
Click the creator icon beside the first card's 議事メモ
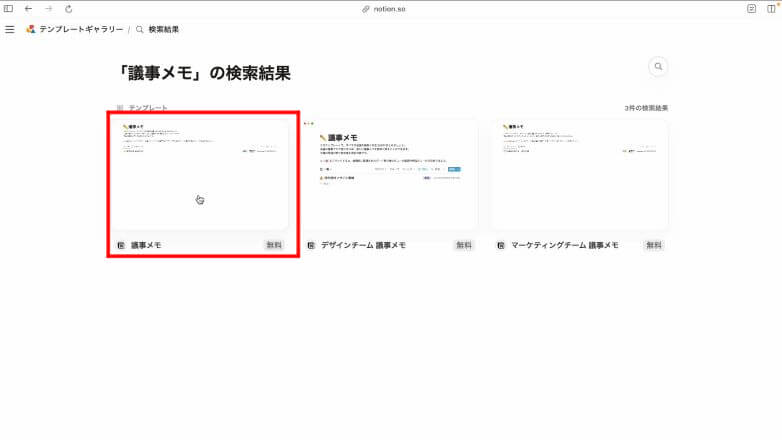tap(121, 245)
